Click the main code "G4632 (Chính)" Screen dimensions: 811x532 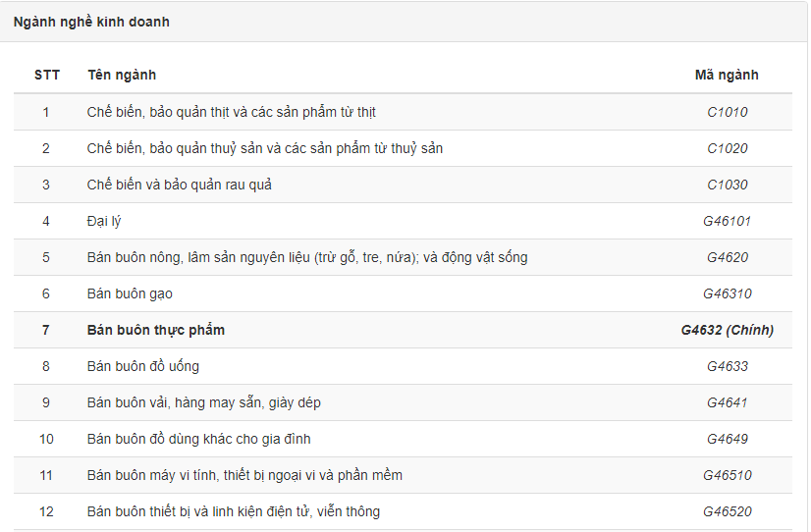point(727,330)
